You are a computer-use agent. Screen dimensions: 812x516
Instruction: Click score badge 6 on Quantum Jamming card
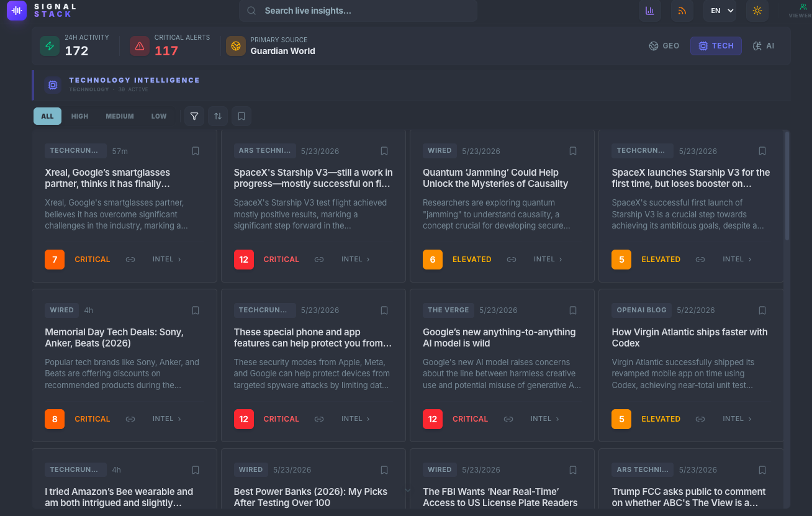click(x=433, y=260)
